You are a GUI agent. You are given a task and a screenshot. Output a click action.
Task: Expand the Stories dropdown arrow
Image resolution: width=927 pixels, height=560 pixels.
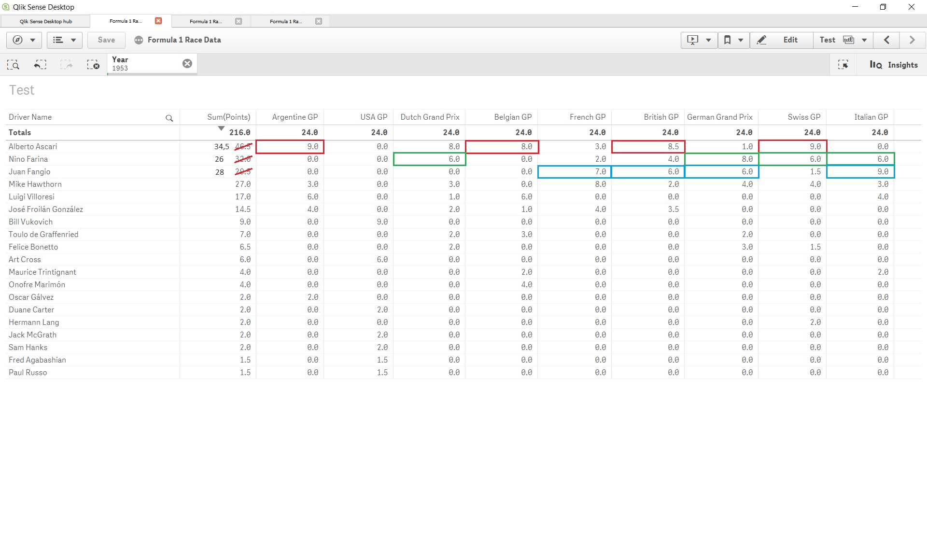coord(708,40)
